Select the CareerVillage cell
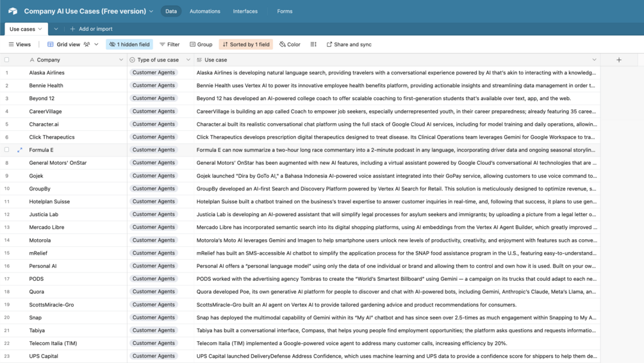 click(x=76, y=112)
